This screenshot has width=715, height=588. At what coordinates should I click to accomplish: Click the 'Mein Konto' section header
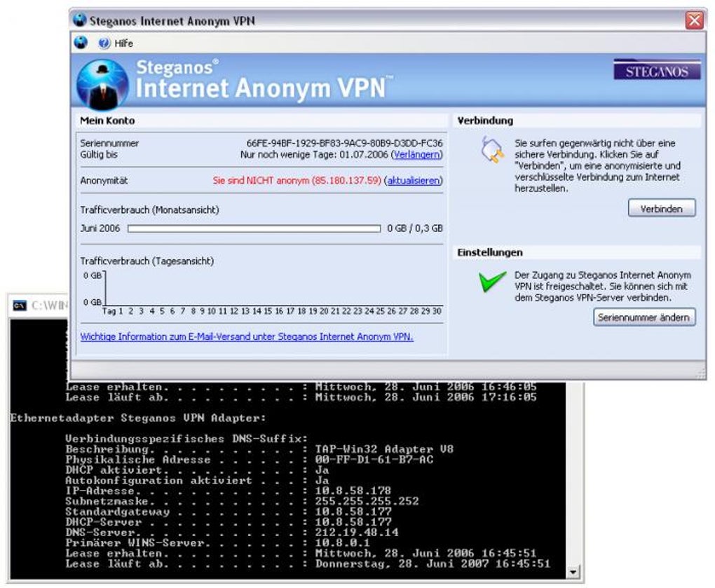coord(107,121)
